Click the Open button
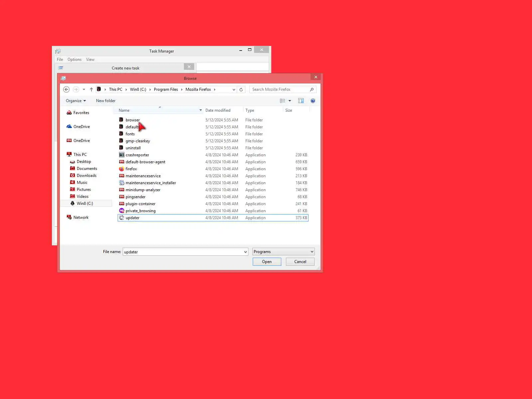 [x=267, y=262]
